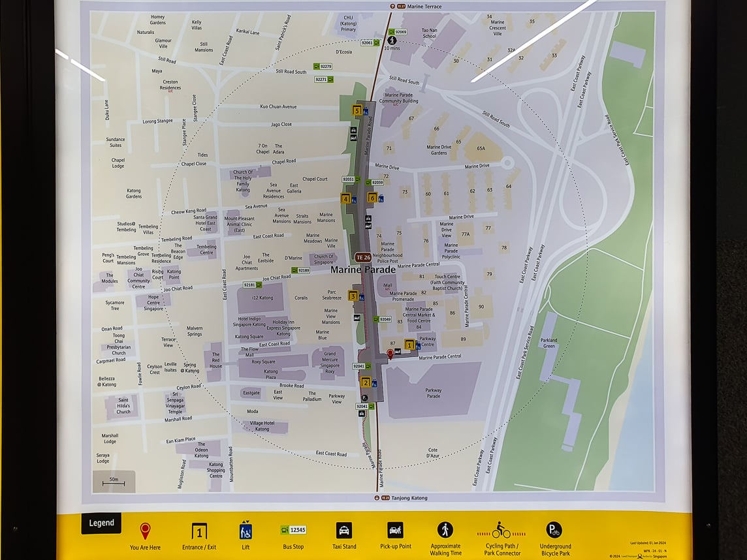747x560 pixels.
Task: Select the Approximate Walking Time legend icon
Action: point(445,530)
